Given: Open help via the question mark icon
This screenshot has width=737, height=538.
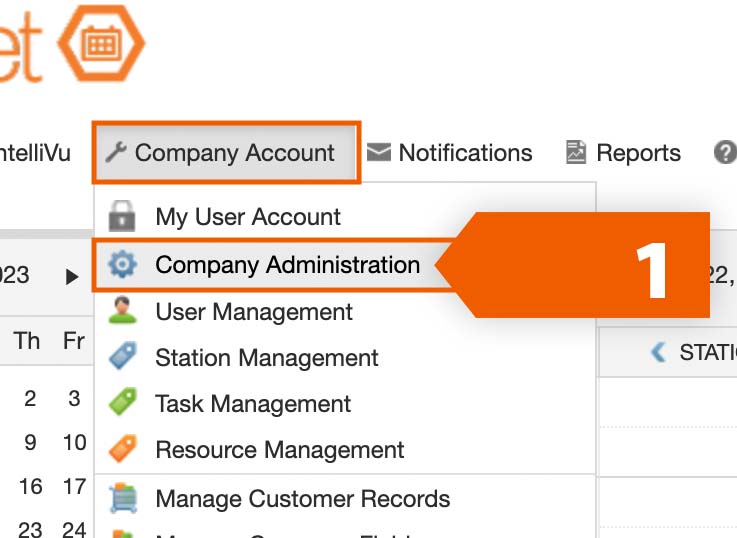Looking at the screenshot, I should click(x=725, y=152).
